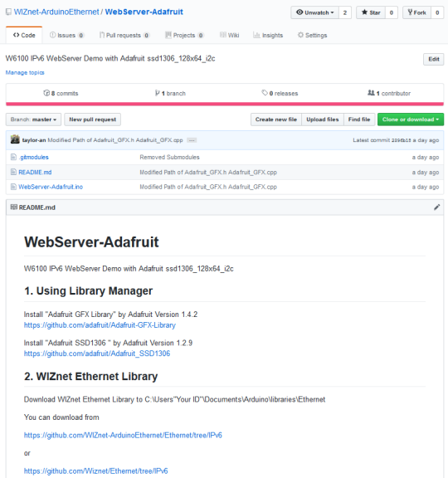Click file icon beside WebServer-Adafruit.ino
Image resolution: width=448 pixels, height=478 pixels.
tap(13, 187)
